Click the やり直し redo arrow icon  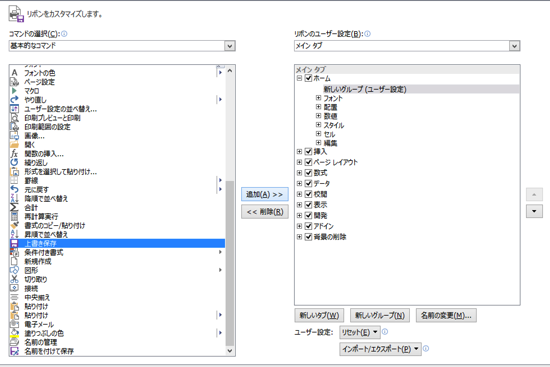click(14, 100)
